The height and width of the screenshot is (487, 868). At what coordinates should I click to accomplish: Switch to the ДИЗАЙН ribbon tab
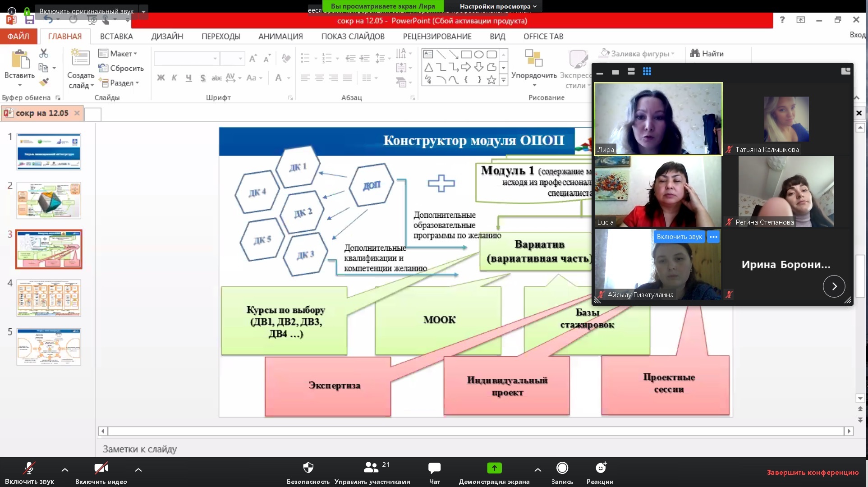(167, 37)
